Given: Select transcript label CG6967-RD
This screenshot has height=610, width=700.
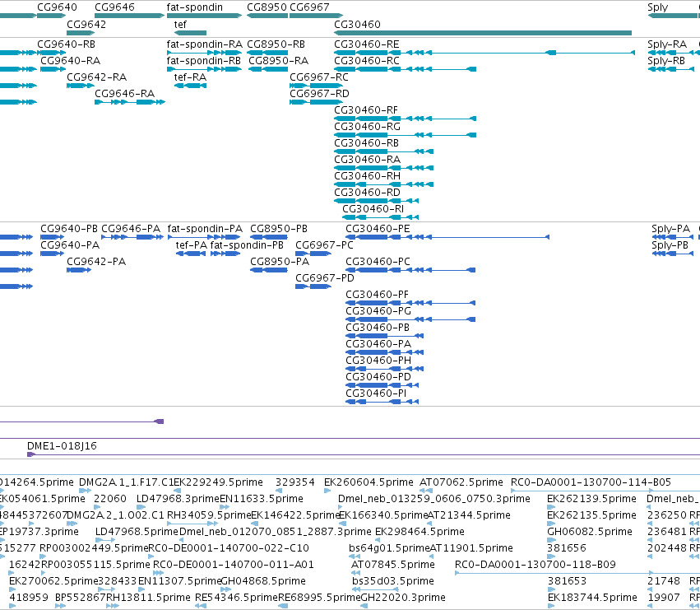Looking at the screenshot, I should (319, 94).
